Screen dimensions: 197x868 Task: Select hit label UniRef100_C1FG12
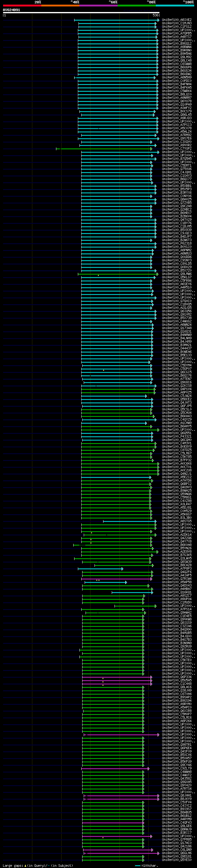click(177, 26)
